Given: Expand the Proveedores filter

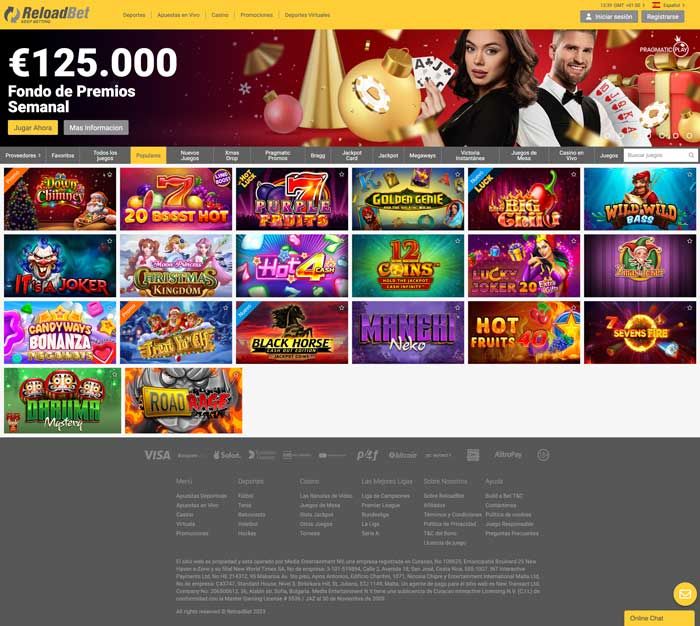Looking at the screenshot, I should pyautogui.click(x=23, y=155).
